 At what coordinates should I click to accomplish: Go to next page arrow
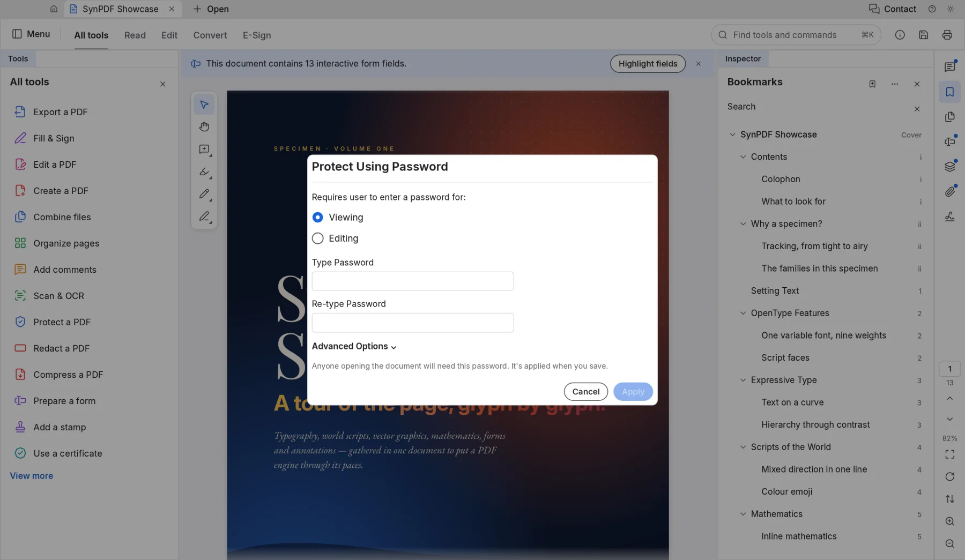(949, 419)
